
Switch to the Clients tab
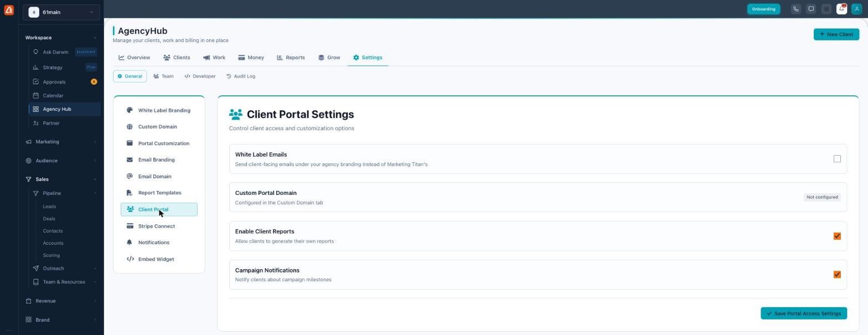click(177, 58)
